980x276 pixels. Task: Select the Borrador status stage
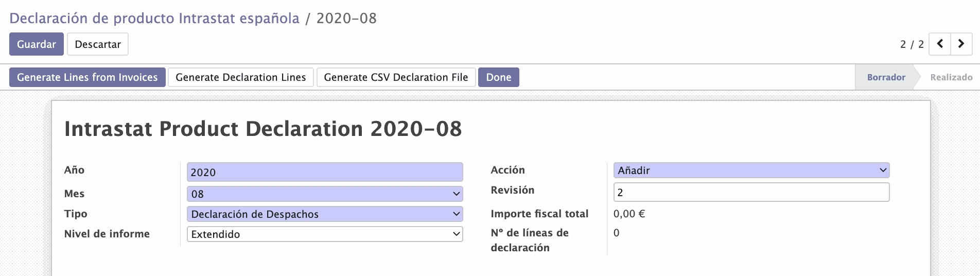[886, 77]
